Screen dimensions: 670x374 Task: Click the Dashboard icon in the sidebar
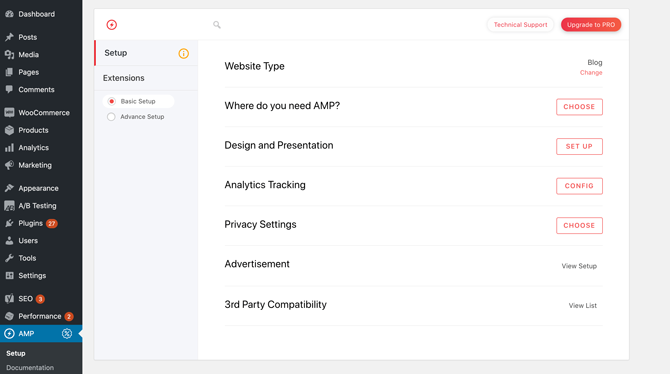pos(9,14)
